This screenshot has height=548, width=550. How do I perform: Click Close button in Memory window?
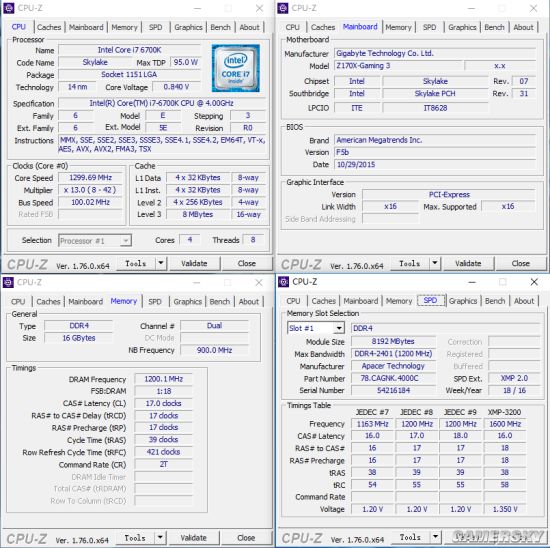[246, 537]
